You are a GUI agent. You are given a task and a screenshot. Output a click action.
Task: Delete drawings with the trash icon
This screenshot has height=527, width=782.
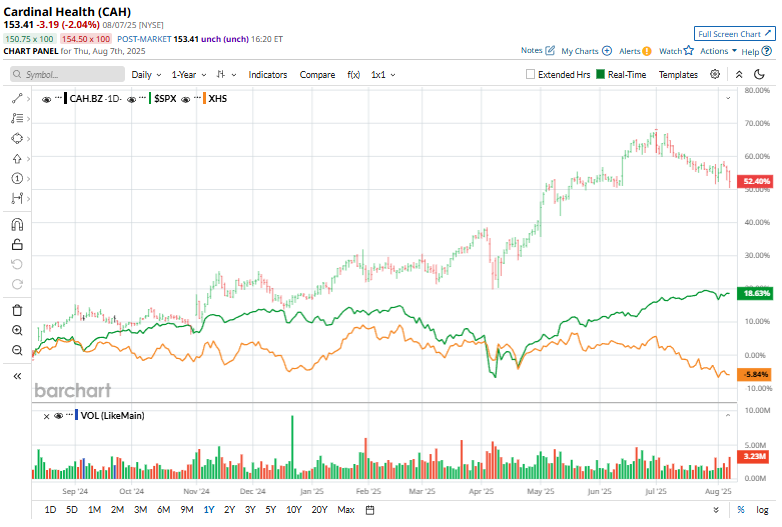point(17,310)
